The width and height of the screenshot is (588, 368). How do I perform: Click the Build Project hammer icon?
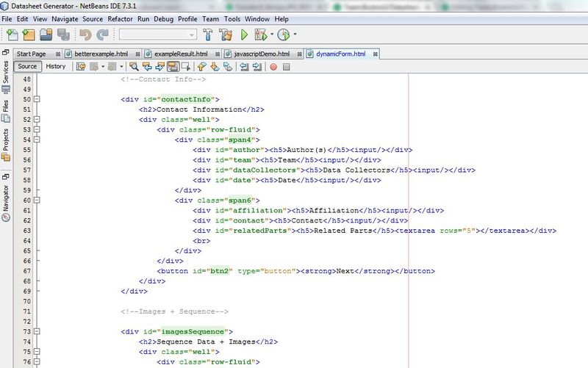pos(208,35)
